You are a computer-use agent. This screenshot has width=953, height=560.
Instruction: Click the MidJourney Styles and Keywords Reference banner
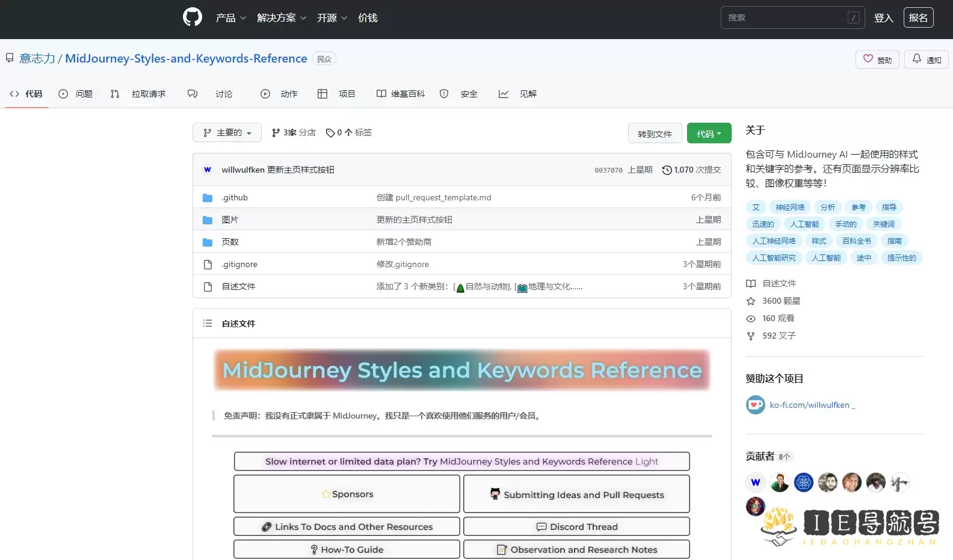tap(462, 370)
